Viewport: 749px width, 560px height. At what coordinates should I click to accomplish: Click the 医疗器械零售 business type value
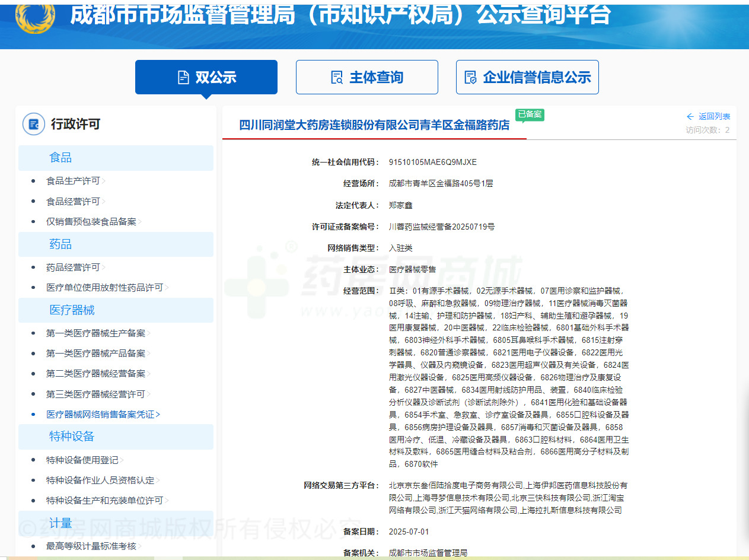(412, 269)
